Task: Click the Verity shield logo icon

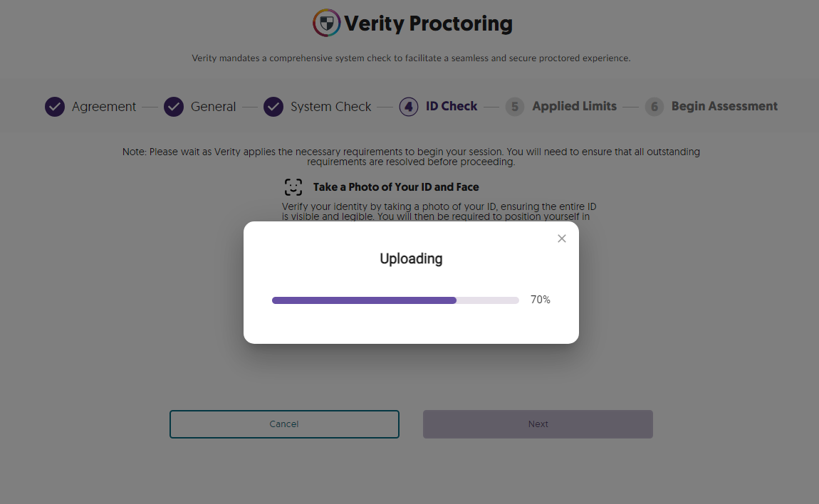Action: click(326, 23)
